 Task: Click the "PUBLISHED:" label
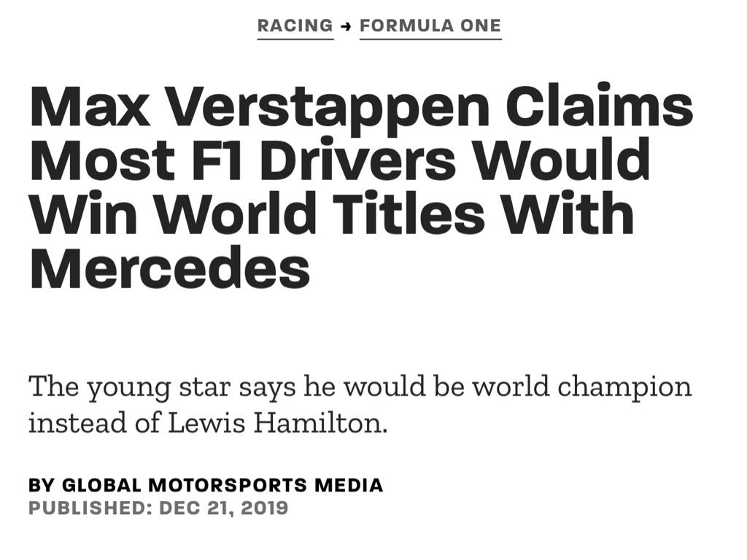[90, 507]
